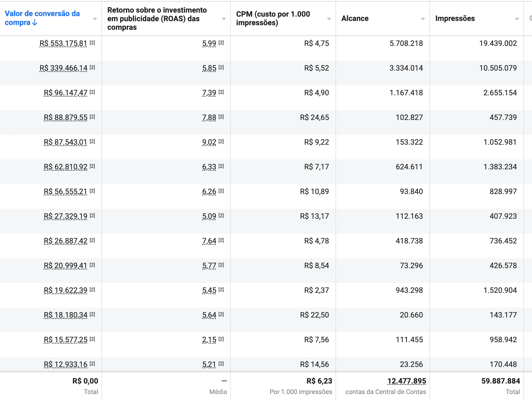Open the conversion value R$ 339.466,14

coord(63,68)
